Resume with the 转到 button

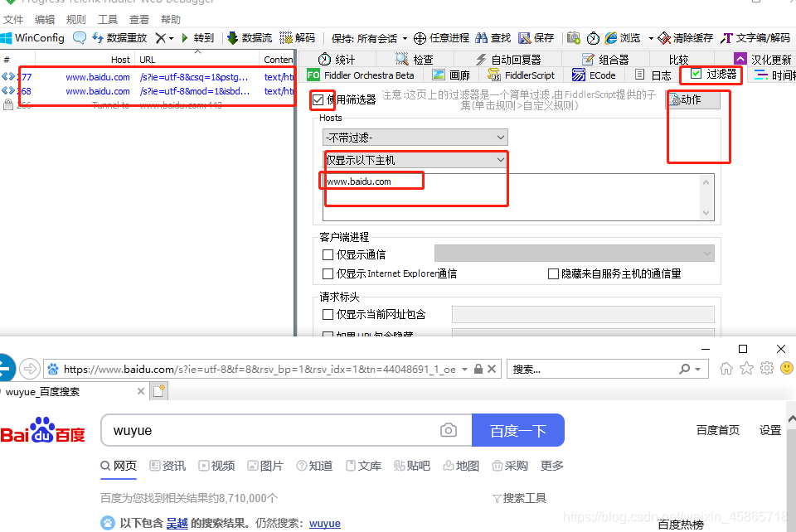click(x=198, y=38)
